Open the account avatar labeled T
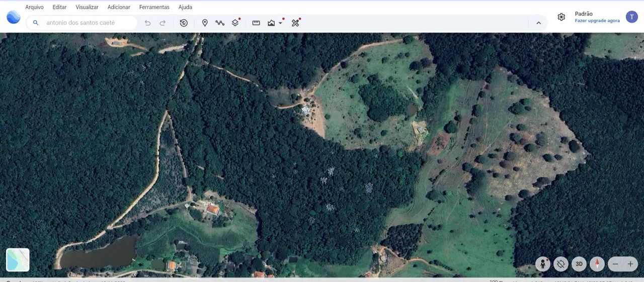This screenshot has width=644, height=282. [x=632, y=17]
